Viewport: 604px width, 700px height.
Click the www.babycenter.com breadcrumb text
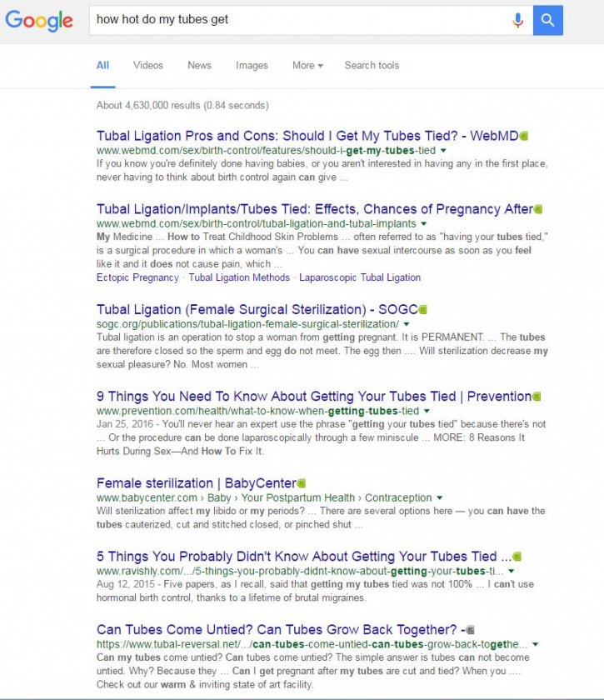[x=264, y=497]
